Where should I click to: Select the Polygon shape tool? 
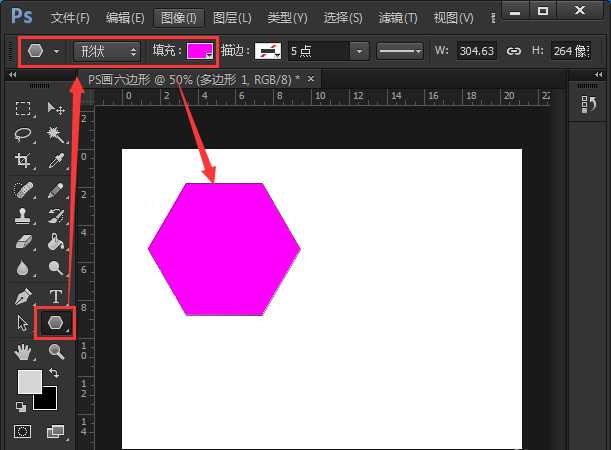click(x=55, y=323)
